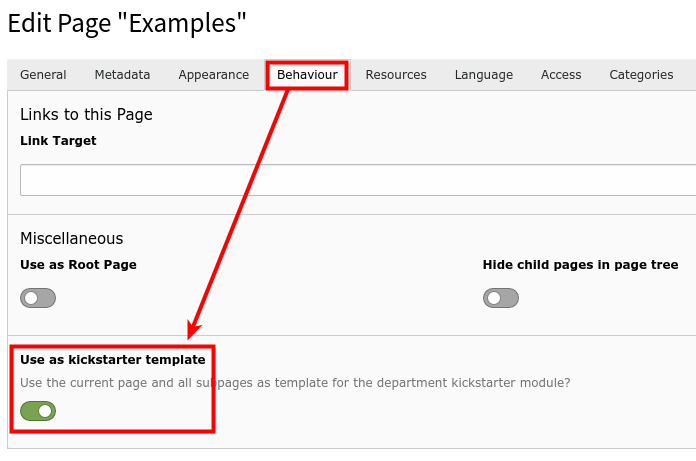Viewport: 696px width, 461px height.
Task: Click the kickstarter template description text
Action: click(x=295, y=382)
